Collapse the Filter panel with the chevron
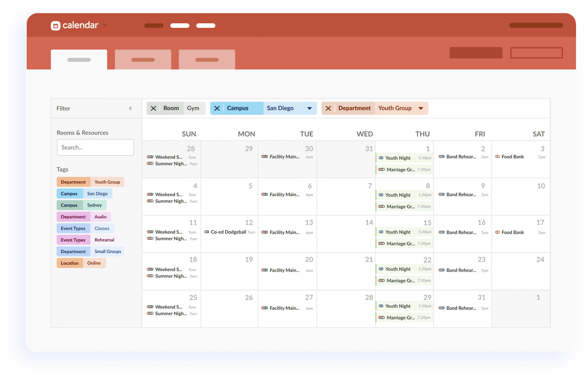 (x=130, y=108)
